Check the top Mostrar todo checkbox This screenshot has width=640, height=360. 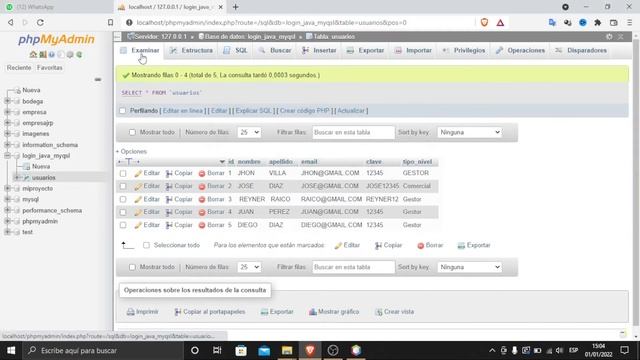(132, 132)
